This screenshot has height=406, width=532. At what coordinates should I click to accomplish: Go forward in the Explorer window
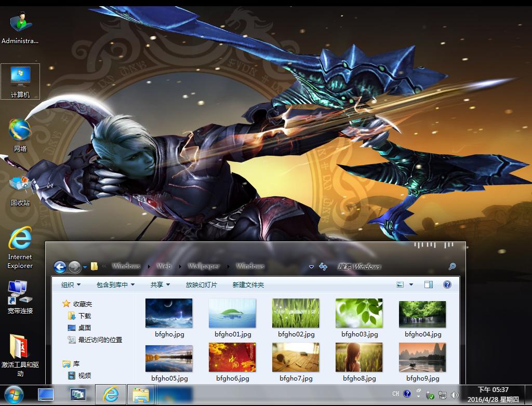click(74, 267)
